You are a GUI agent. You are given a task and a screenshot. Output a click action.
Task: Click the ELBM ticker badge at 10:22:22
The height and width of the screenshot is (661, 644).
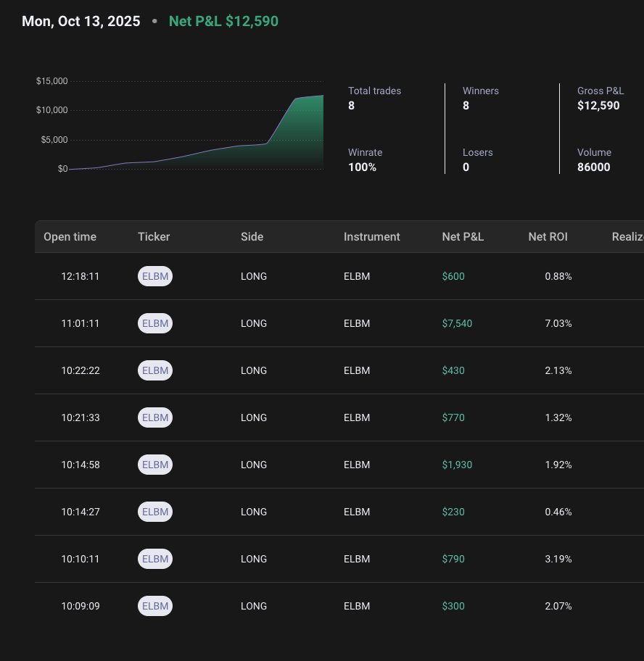[155, 370]
